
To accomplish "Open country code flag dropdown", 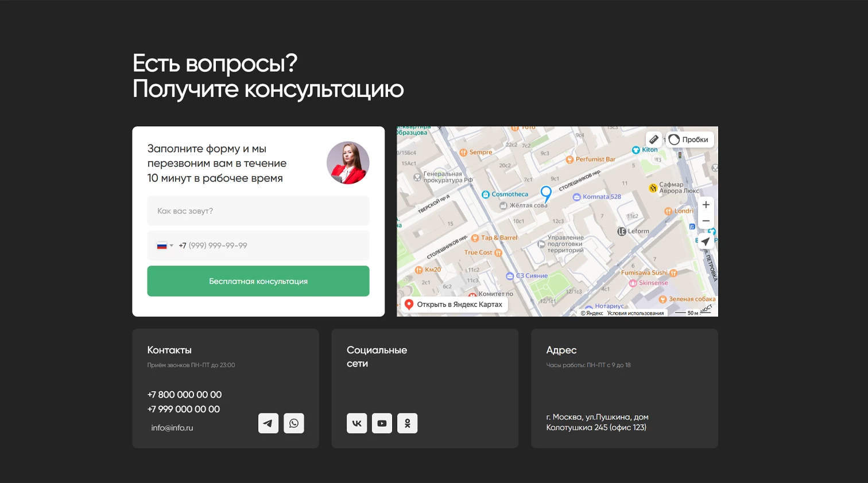I will (165, 246).
